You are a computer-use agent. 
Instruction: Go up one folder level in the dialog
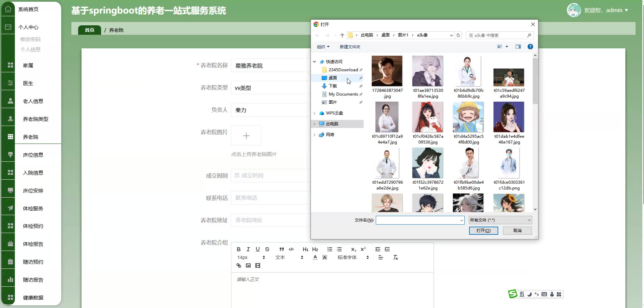click(342, 35)
